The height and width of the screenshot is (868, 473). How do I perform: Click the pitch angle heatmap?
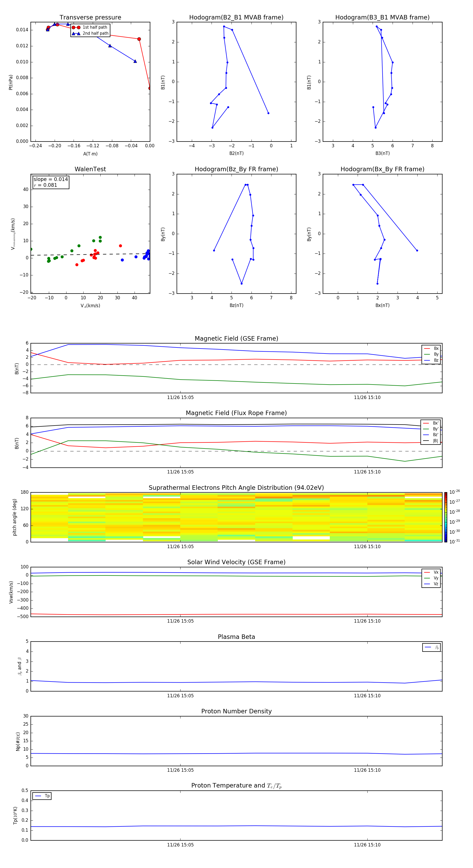(x=236, y=517)
